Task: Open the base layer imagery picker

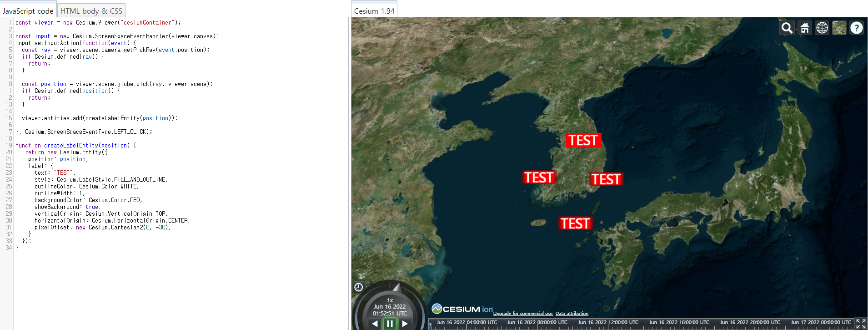Action: point(839,28)
